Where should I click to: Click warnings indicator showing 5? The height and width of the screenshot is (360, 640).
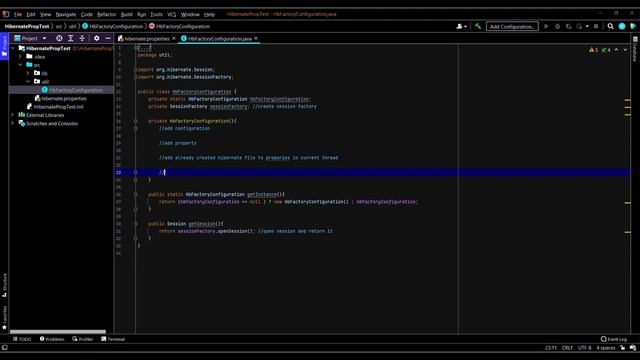click(x=593, y=50)
